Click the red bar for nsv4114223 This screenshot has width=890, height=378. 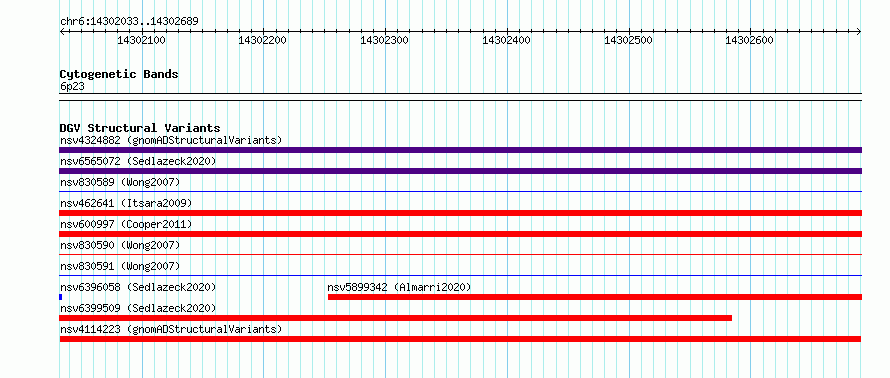[460, 339]
